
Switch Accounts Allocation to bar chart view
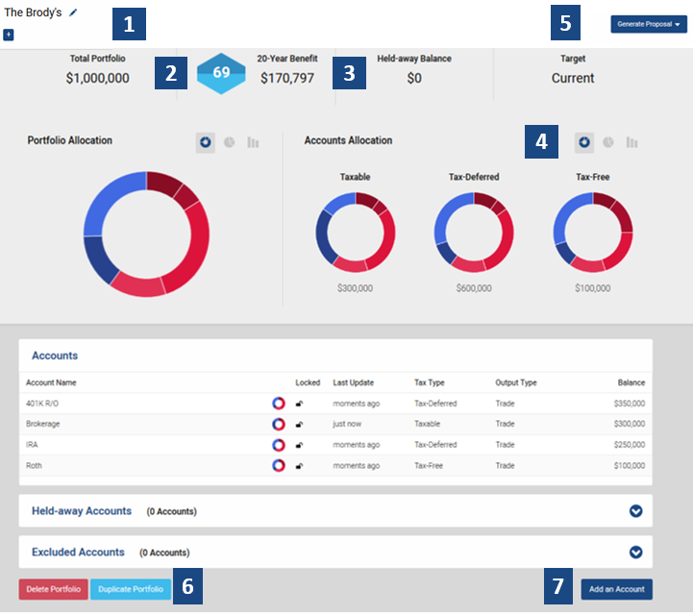coord(632,142)
